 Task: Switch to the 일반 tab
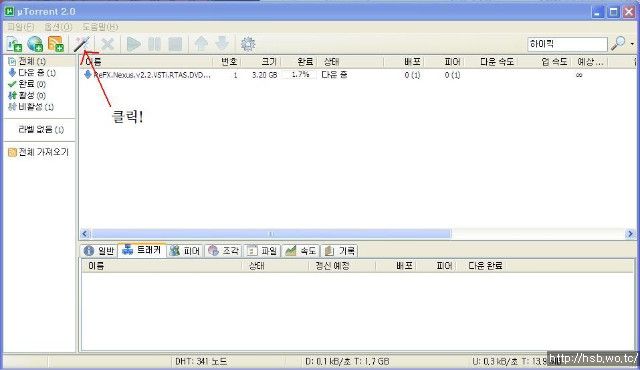point(99,250)
